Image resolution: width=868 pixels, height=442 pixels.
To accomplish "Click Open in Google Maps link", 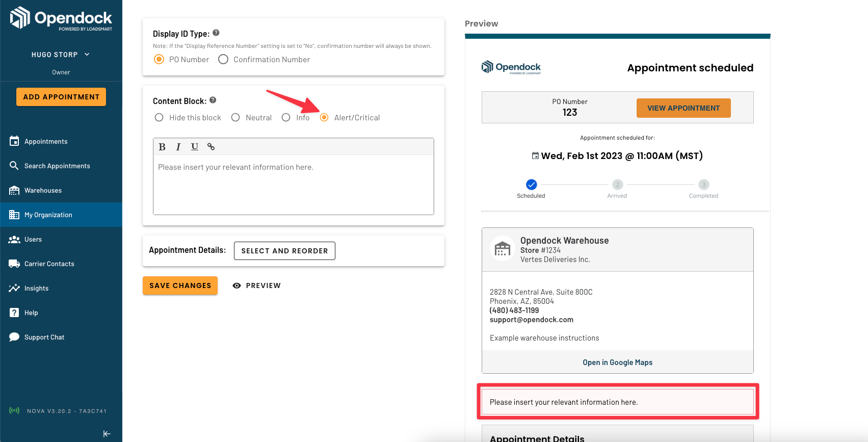I will coord(617,362).
